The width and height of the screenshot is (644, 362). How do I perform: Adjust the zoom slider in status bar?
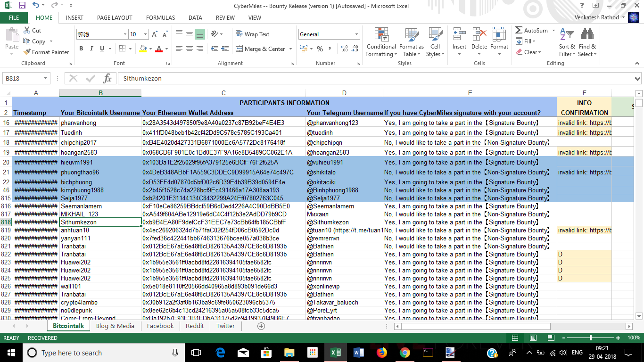click(591, 338)
